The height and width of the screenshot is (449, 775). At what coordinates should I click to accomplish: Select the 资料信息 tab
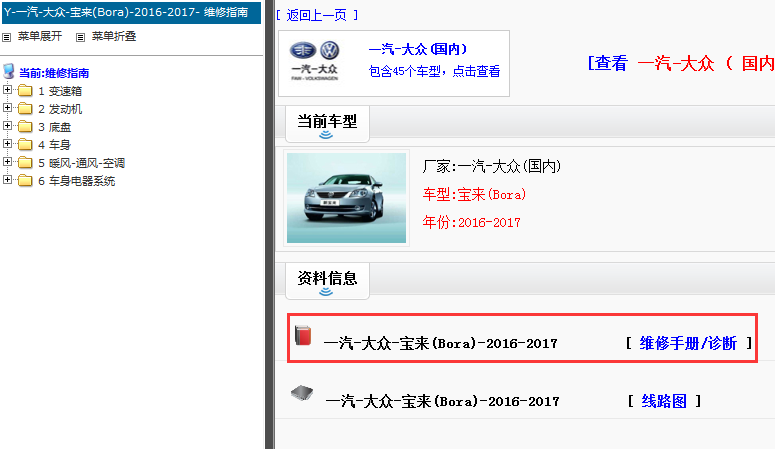327,281
